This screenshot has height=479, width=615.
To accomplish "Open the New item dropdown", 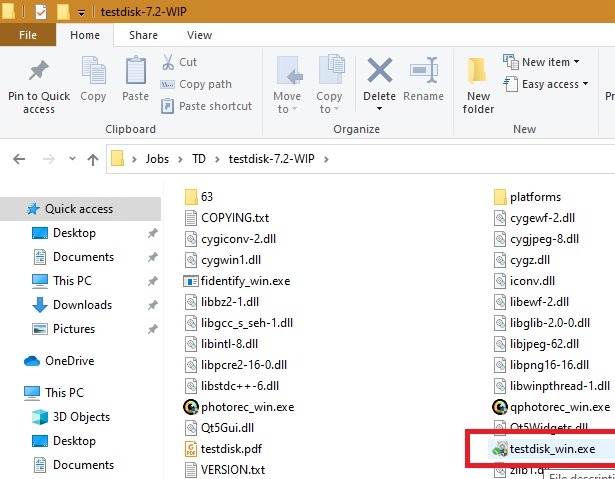I will click(x=541, y=62).
